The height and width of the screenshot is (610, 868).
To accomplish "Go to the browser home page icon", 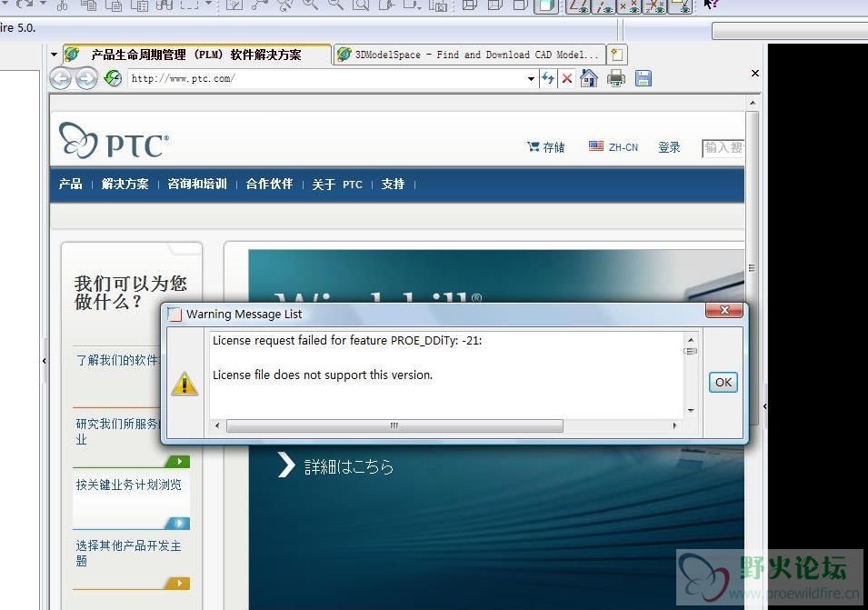I will click(588, 78).
